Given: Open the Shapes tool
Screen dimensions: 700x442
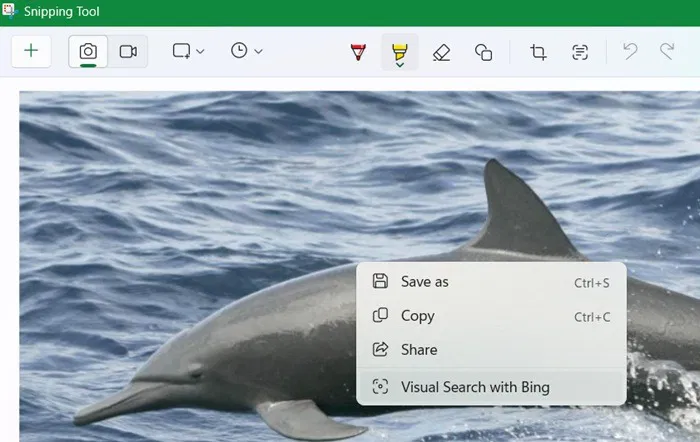Looking at the screenshot, I should click(483, 52).
